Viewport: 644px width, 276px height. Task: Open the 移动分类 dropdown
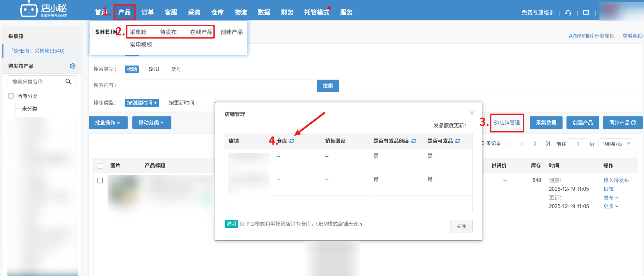(x=151, y=123)
